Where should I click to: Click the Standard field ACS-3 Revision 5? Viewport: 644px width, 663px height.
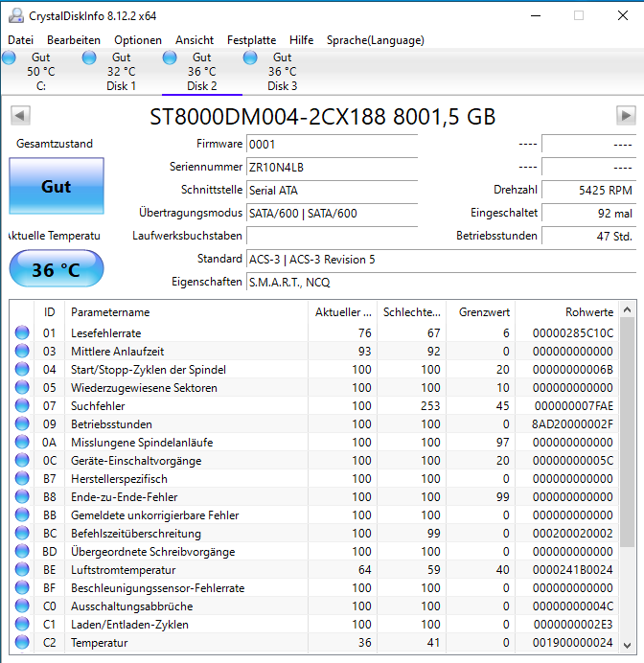point(441,260)
